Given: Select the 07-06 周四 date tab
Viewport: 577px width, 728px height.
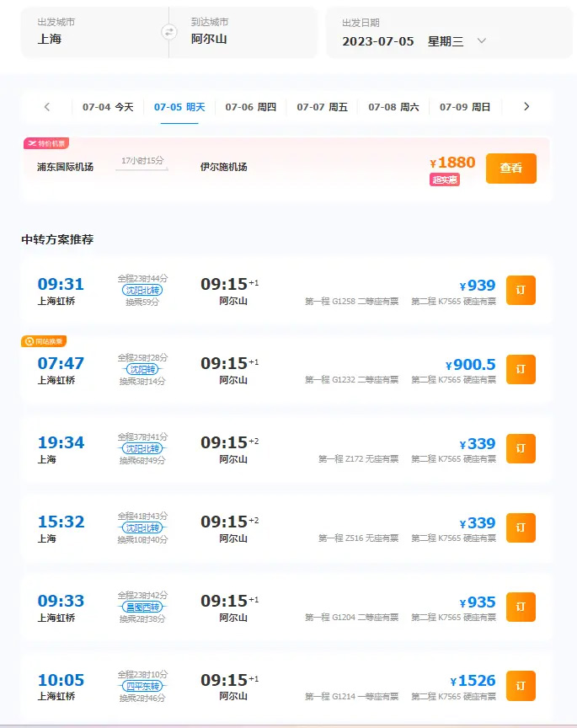Looking at the screenshot, I should pyautogui.click(x=250, y=107).
